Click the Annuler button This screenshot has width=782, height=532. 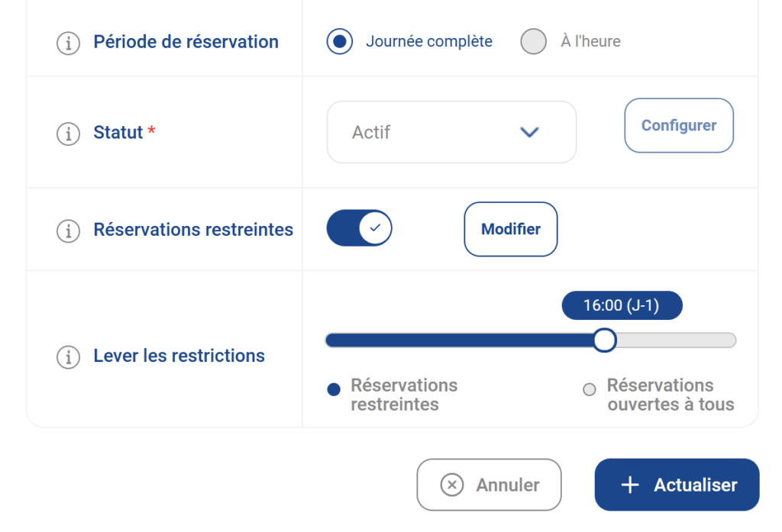[x=489, y=485]
